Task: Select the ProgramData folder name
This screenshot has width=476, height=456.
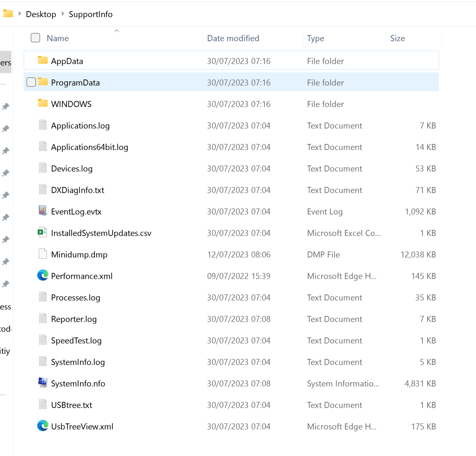Action: coord(75,83)
